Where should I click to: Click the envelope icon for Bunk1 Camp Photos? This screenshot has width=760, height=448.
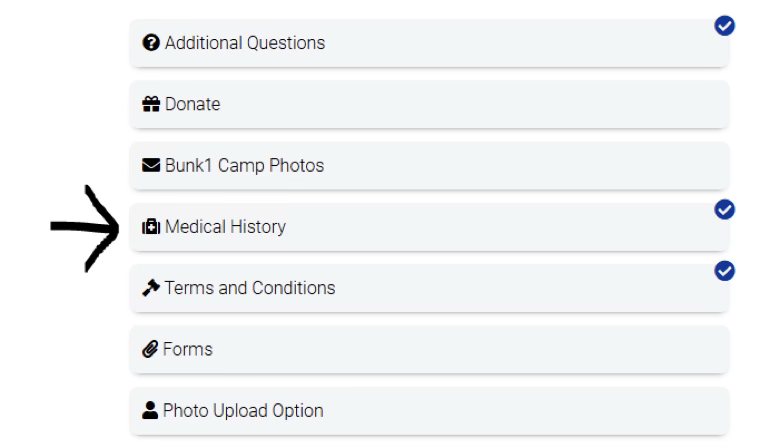tap(153, 166)
